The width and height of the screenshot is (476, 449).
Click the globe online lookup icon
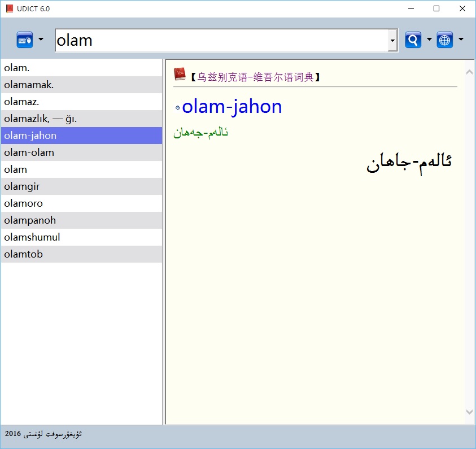point(445,40)
